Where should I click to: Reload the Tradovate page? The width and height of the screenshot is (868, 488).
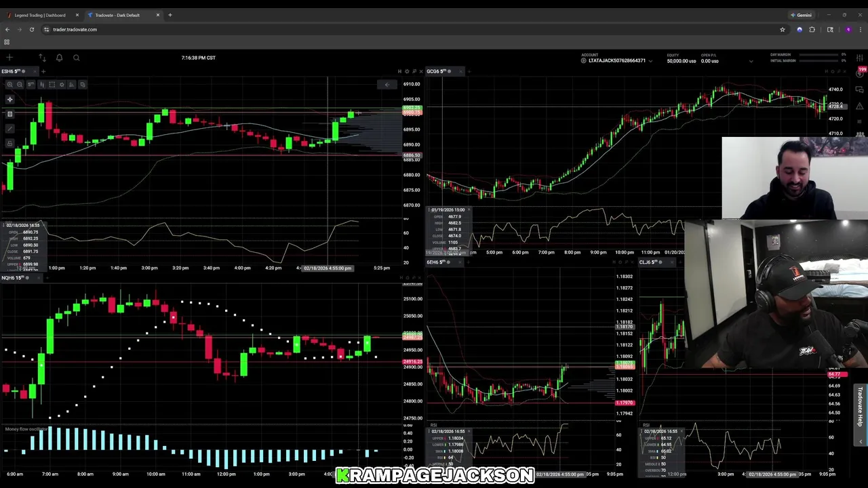(32, 30)
